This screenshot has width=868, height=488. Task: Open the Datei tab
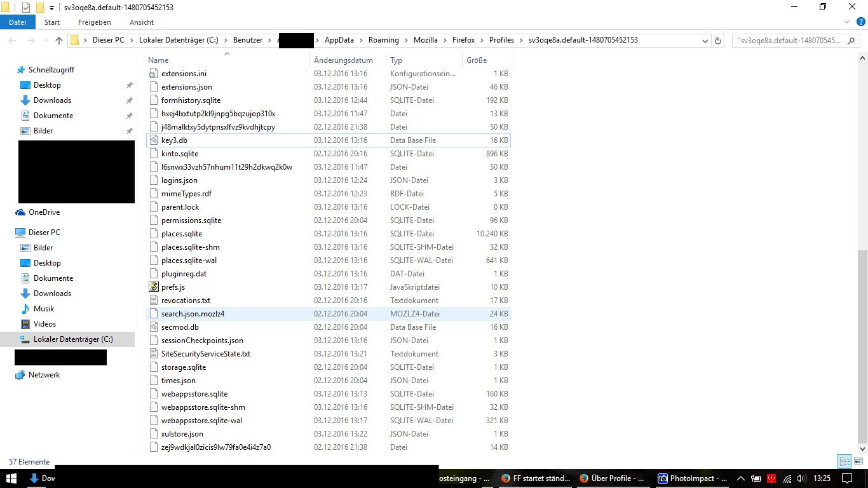point(18,22)
